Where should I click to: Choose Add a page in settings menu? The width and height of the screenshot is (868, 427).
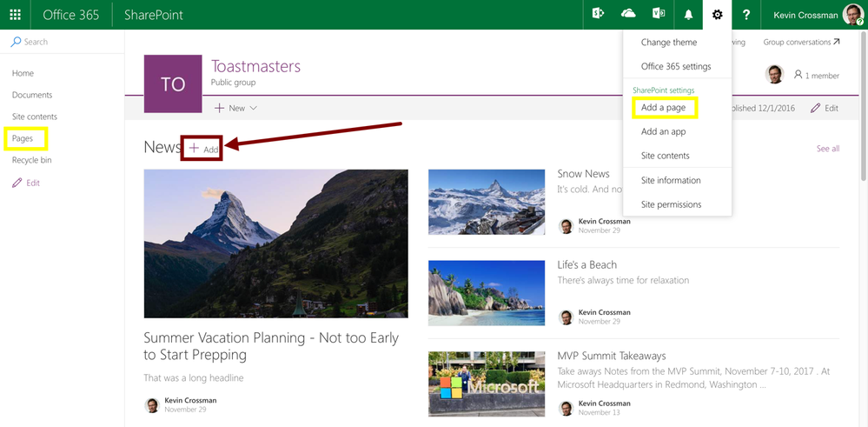[663, 108]
